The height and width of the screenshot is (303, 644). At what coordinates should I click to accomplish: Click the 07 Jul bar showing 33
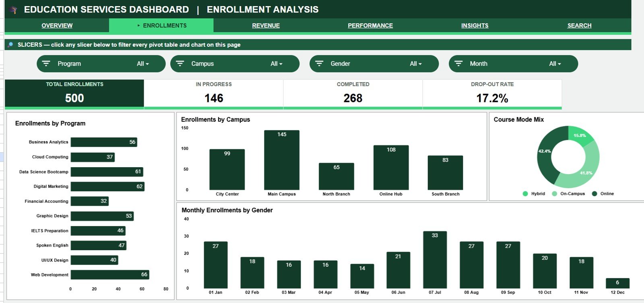(435, 259)
